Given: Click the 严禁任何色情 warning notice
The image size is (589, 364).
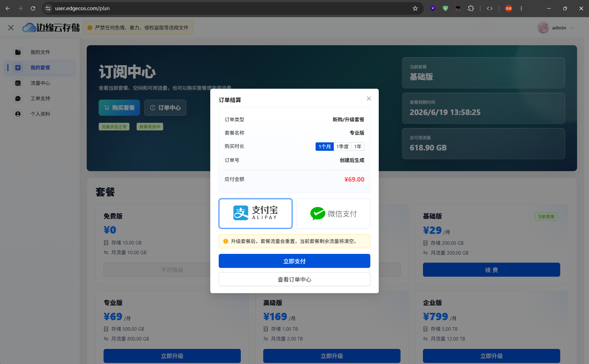Looking at the screenshot, I should tap(138, 28).
